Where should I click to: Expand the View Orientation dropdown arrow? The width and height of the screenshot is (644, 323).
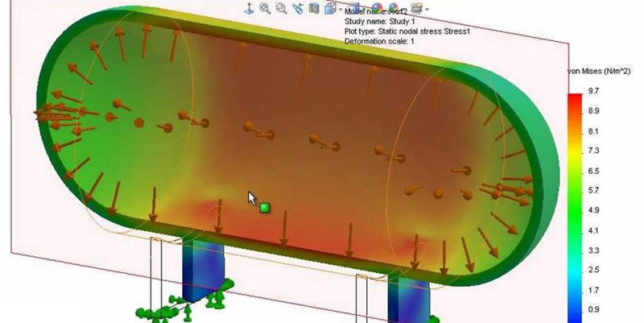tap(340, 9)
